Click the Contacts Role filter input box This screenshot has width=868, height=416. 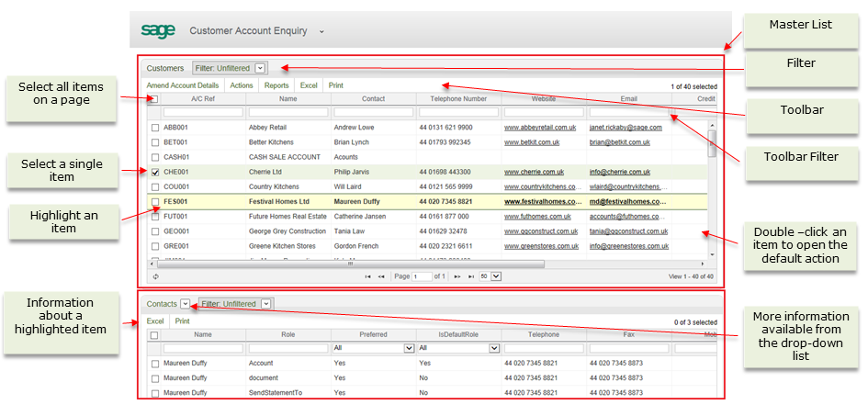tap(288, 349)
